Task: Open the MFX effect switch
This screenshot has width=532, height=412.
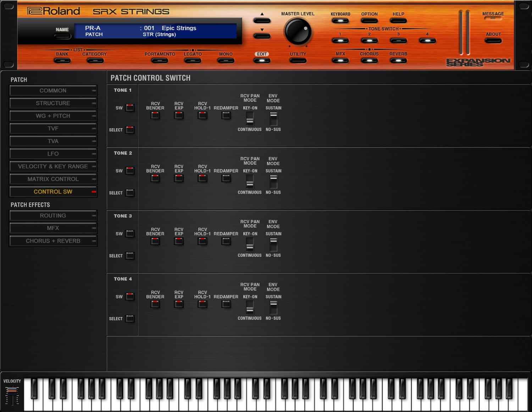Action: click(340, 60)
